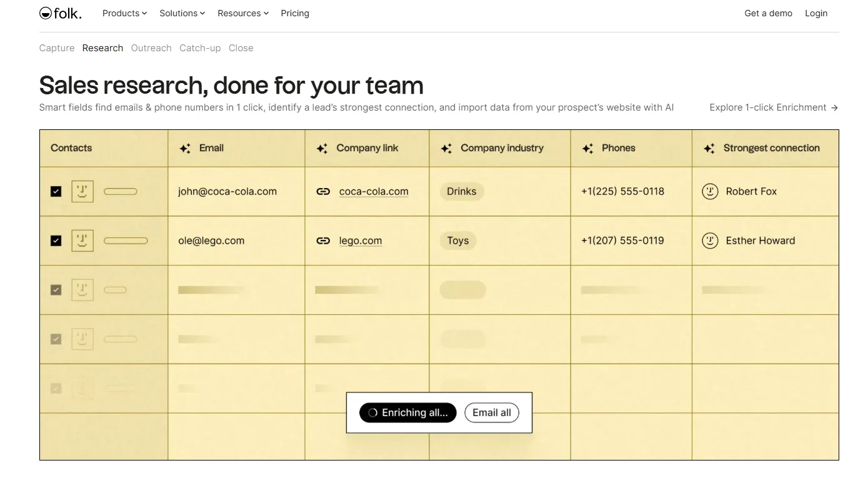Uncheck the checkbox in john@coca-cola.com row
868x478 pixels.
click(56, 191)
